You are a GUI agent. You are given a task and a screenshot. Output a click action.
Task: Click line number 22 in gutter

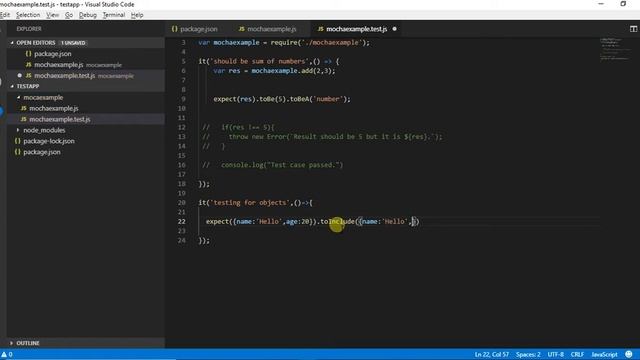point(182,221)
